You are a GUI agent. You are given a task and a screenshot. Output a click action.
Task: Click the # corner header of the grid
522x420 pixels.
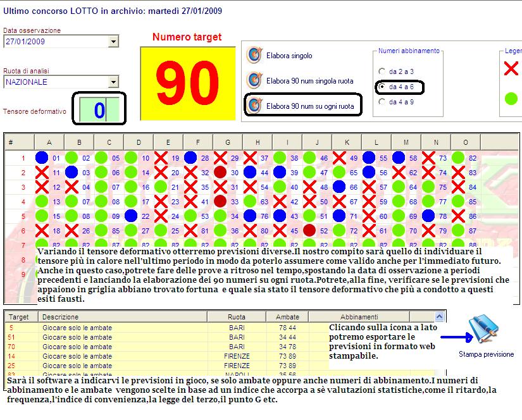(20, 142)
